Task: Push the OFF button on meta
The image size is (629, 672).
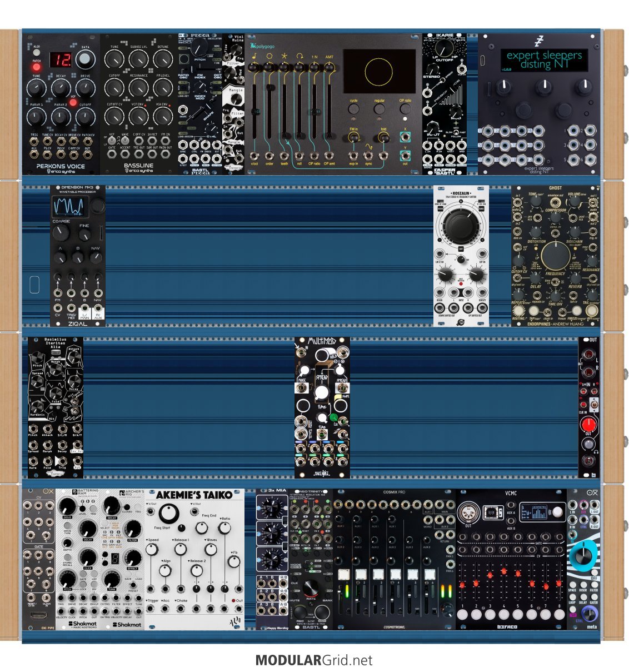Action: click(x=594, y=571)
